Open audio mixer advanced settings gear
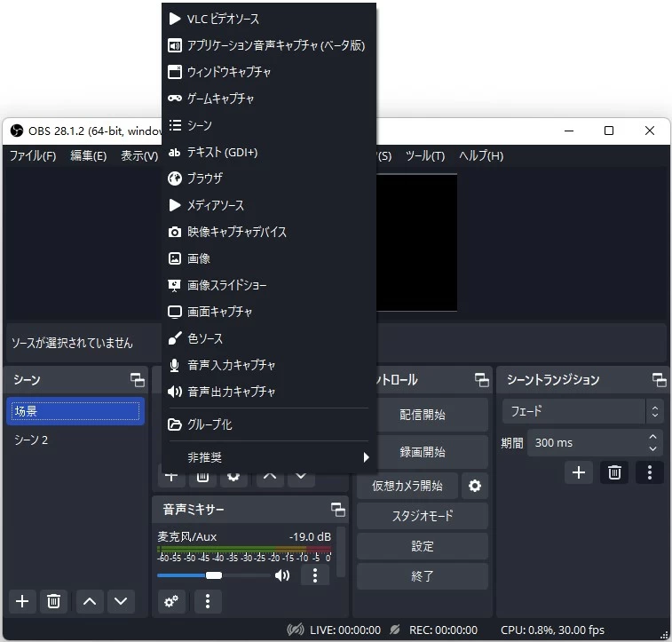 (171, 601)
